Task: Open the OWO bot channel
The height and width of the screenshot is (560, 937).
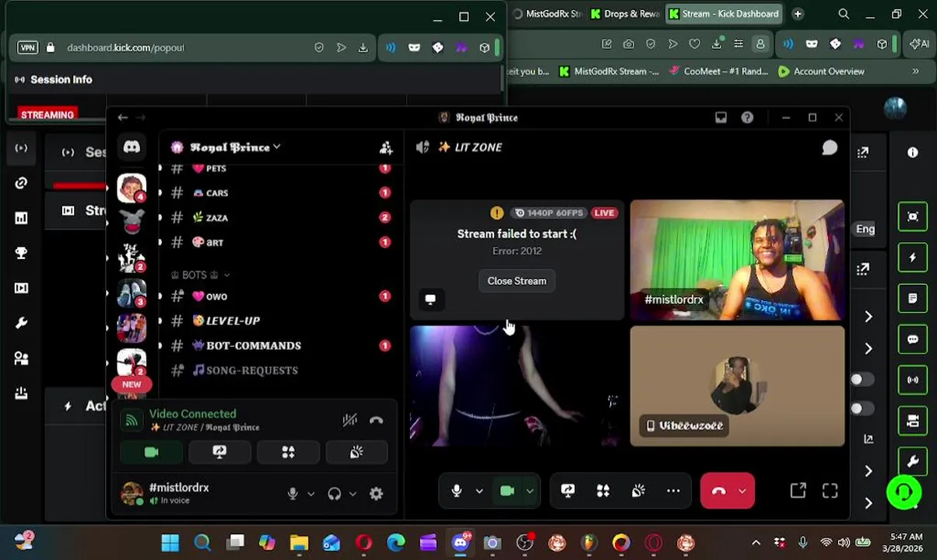Action: tap(279, 296)
